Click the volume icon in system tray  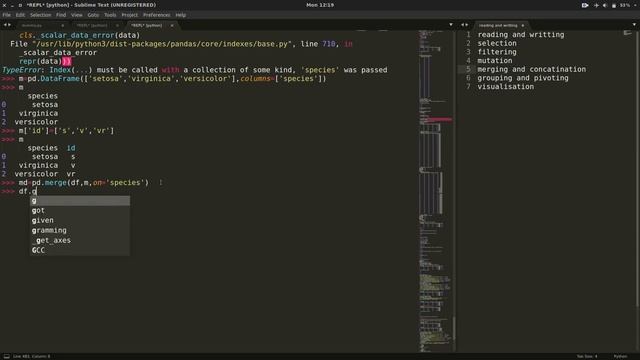(605, 5)
